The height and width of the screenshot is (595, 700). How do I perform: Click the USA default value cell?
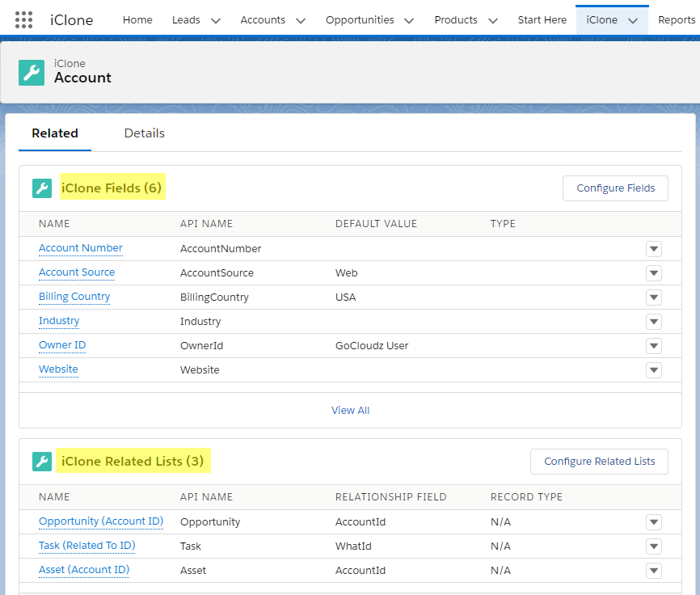coord(345,297)
